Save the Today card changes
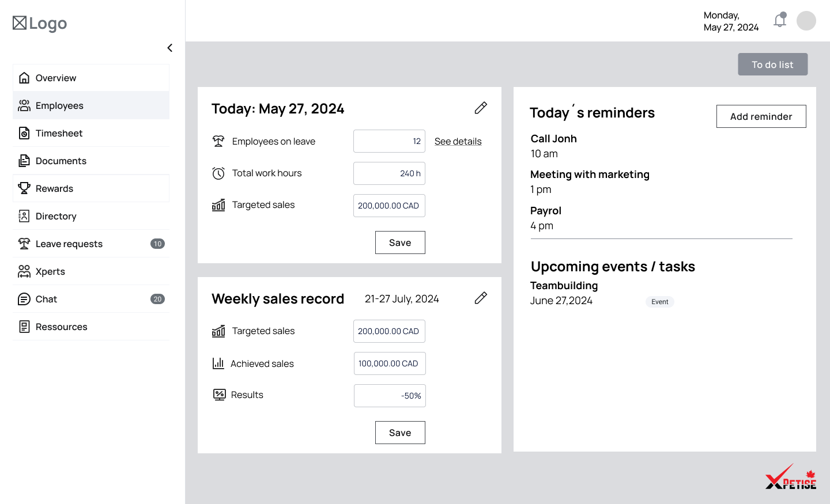 pos(400,242)
